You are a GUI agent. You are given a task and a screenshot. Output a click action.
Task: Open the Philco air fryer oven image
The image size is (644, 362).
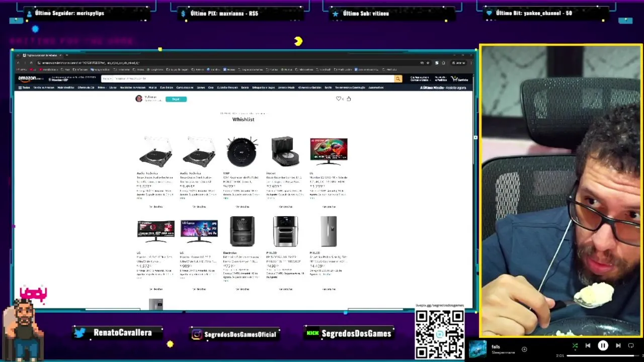[x=285, y=231]
